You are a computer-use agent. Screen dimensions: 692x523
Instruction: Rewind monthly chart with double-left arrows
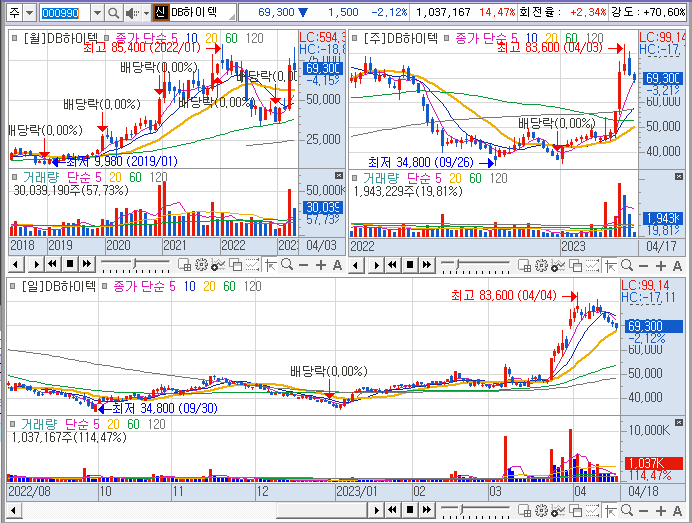[53, 265]
